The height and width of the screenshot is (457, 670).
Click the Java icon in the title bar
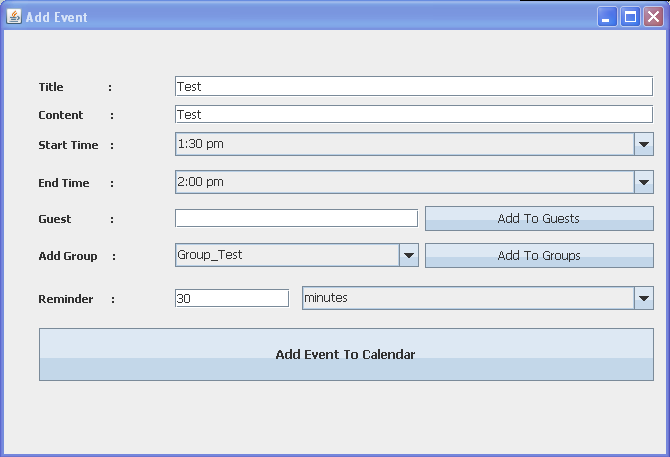click(14, 17)
